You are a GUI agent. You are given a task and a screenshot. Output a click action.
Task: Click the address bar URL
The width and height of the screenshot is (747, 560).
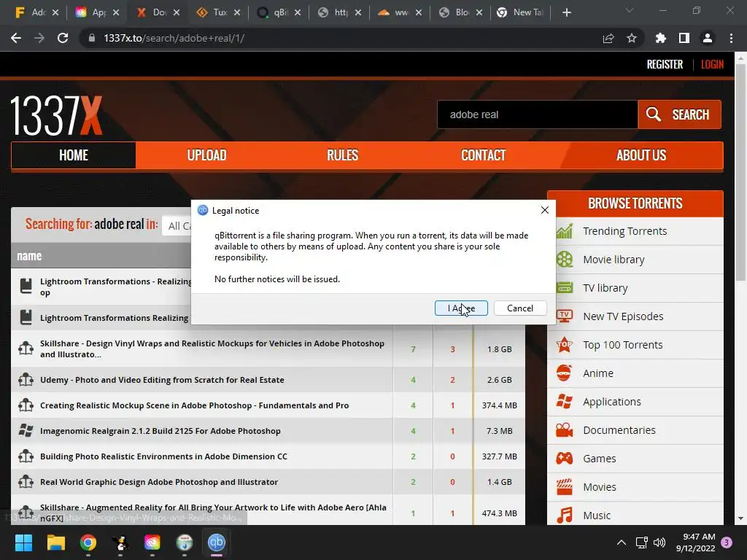tap(174, 38)
